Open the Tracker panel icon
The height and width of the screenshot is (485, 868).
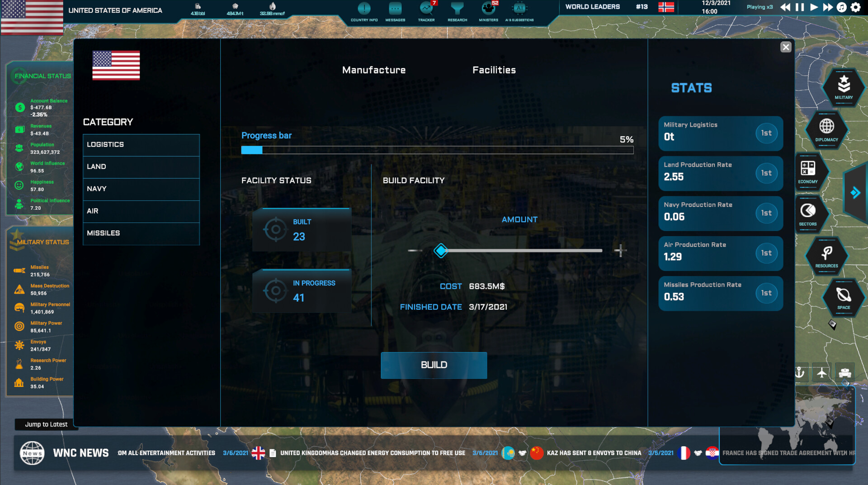[426, 9]
